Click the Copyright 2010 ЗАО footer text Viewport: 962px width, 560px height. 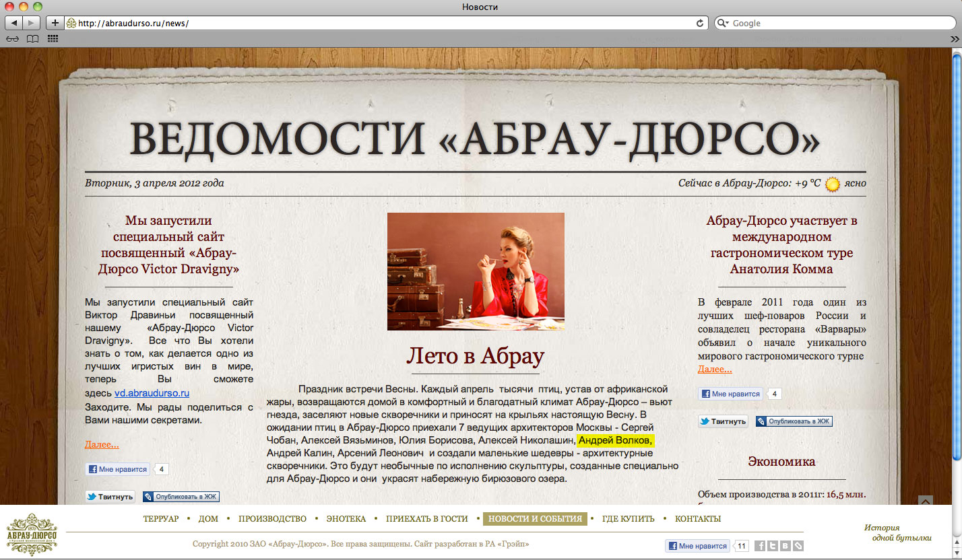pyautogui.click(x=360, y=545)
